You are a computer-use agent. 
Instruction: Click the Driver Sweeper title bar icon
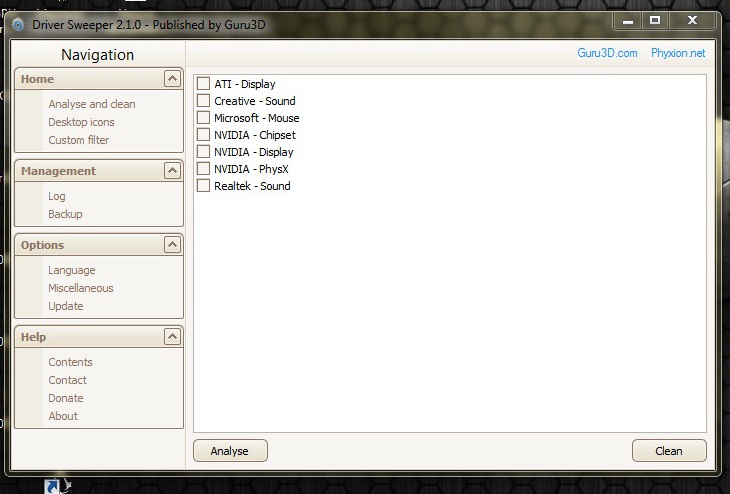[x=18, y=24]
